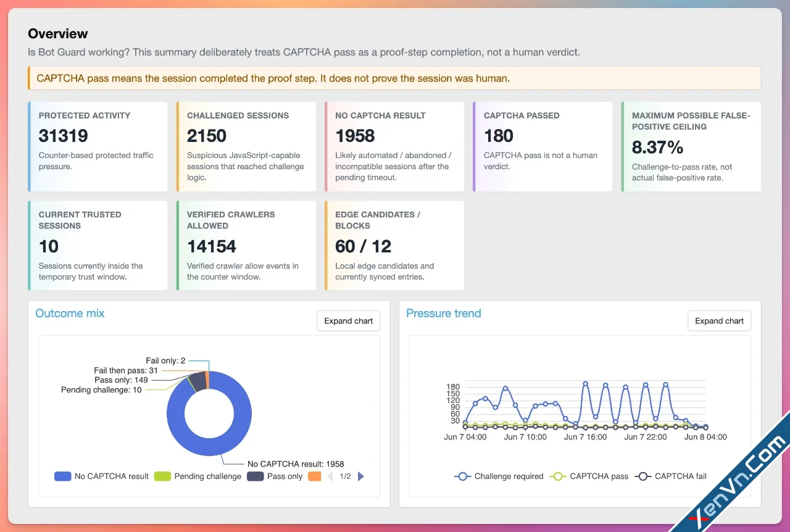This screenshot has width=790, height=532.
Task: Toggle the Pending challenge legend entry below the donut
Action: click(197, 476)
